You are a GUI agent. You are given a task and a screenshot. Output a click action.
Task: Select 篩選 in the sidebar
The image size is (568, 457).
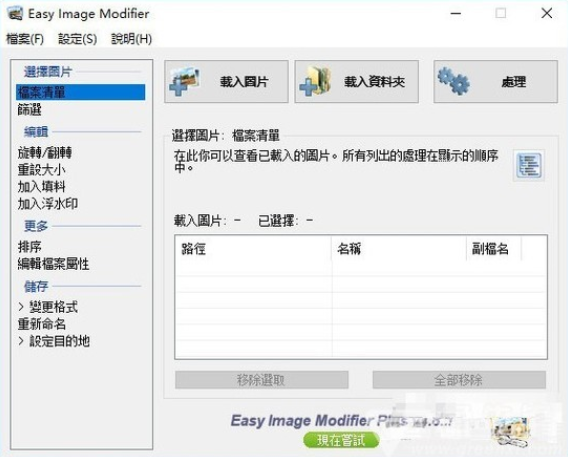coord(29,110)
